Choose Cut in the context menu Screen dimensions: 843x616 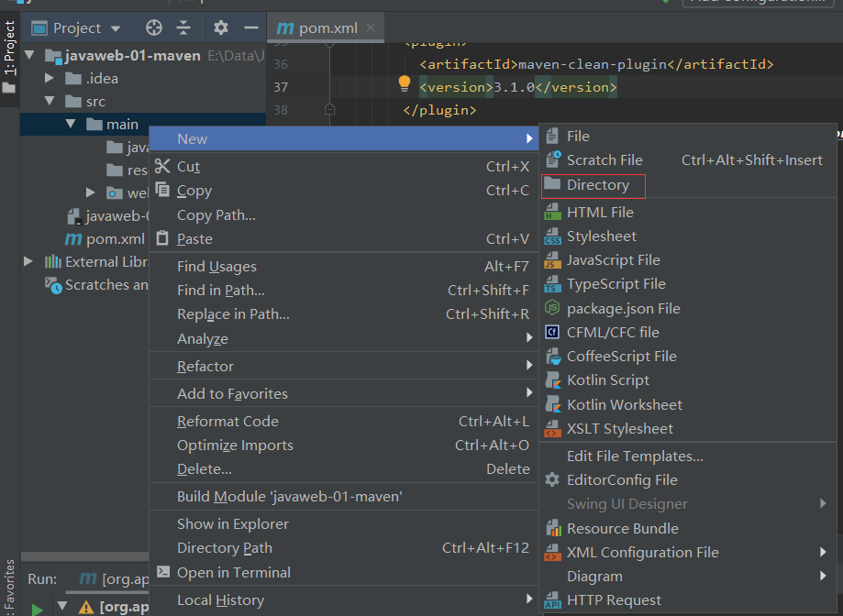click(x=344, y=167)
